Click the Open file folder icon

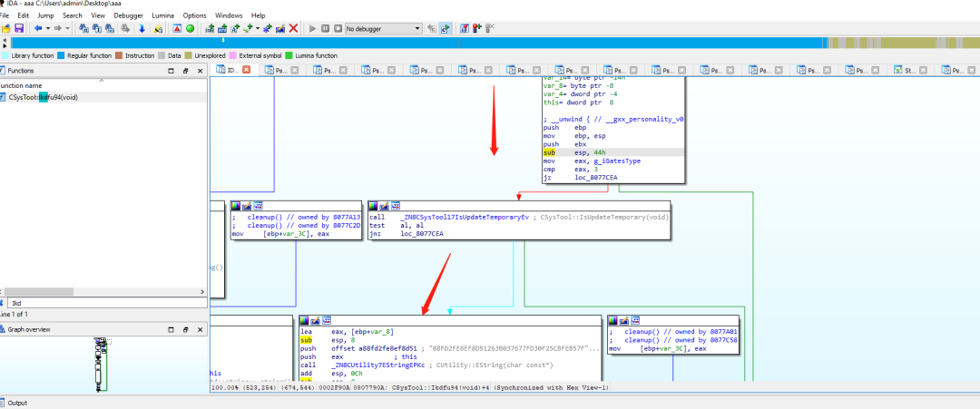tap(5, 28)
